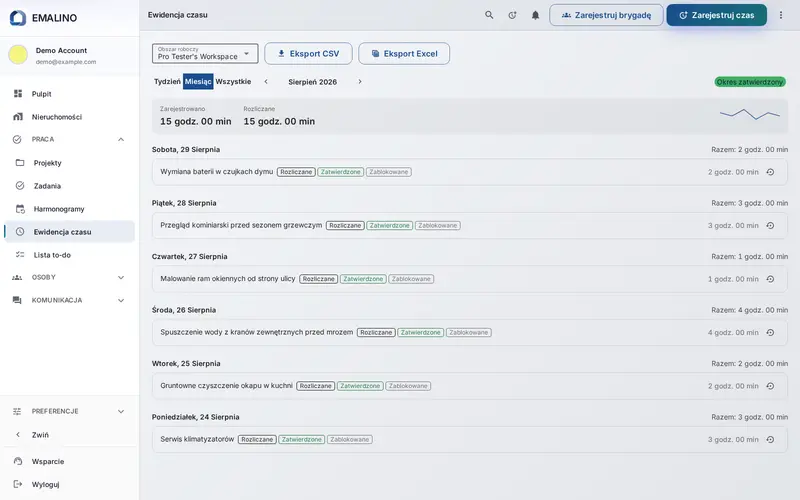Click the Okres zatwierdzony status badge
This screenshot has width=800, height=500.
pyautogui.click(x=749, y=82)
